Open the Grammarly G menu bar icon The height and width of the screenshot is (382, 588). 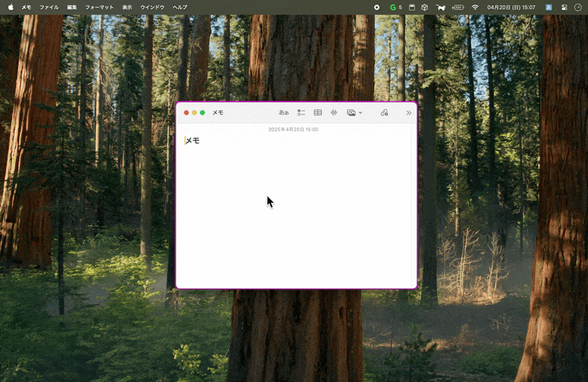click(395, 7)
